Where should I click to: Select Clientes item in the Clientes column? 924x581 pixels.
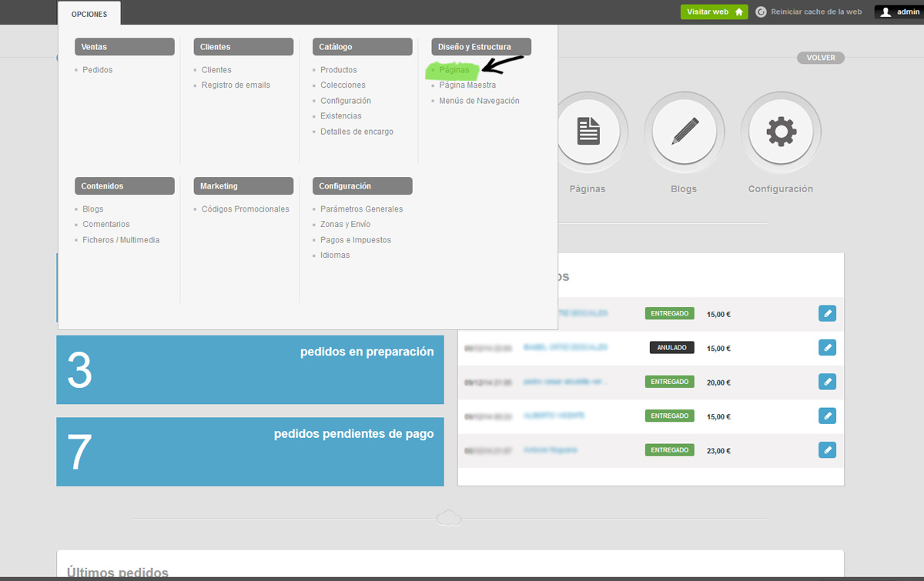pyautogui.click(x=216, y=70)
